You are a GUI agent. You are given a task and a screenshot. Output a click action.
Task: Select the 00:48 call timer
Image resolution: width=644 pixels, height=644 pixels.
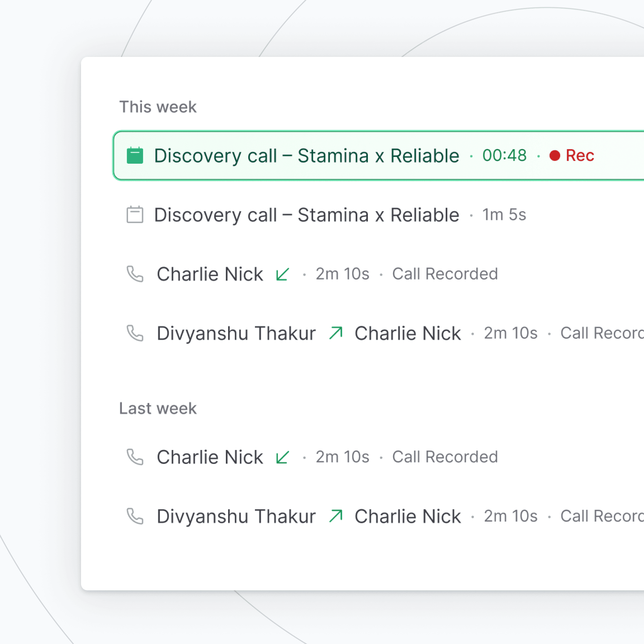point(504,156)
